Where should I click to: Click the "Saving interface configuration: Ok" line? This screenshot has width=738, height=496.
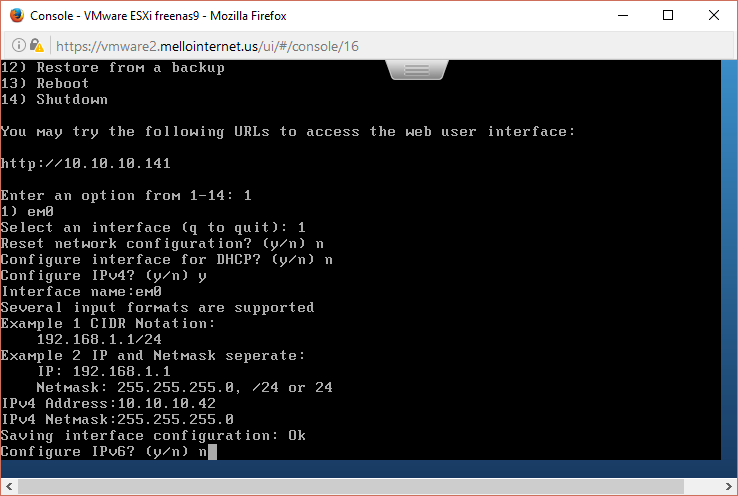pyautogui.click(x=153, y=435)
